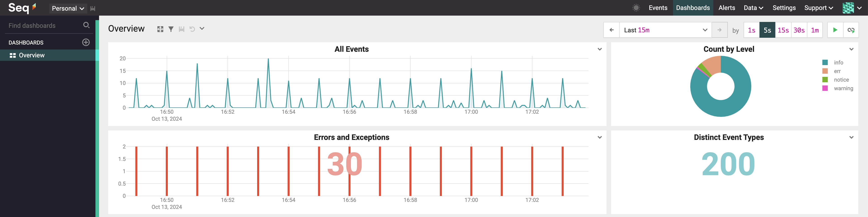Click the full-screen expand icon beside Overview

[x=160, y=29]
